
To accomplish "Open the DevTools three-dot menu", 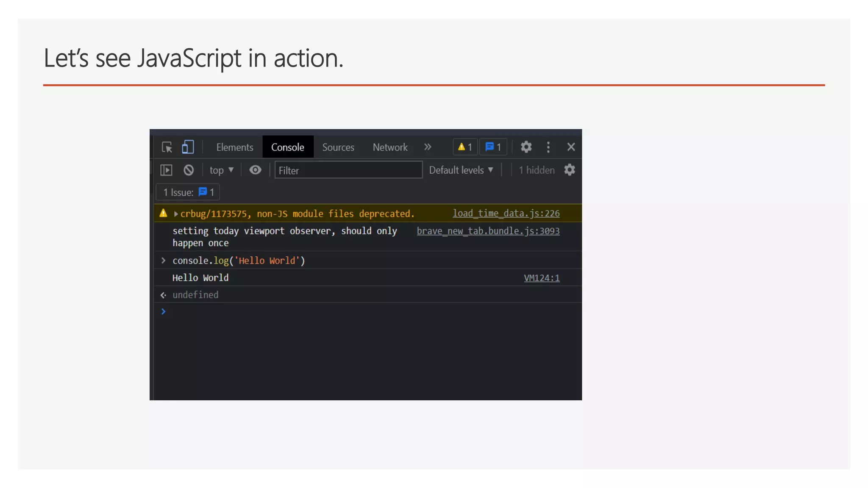I will coord(548,147).
